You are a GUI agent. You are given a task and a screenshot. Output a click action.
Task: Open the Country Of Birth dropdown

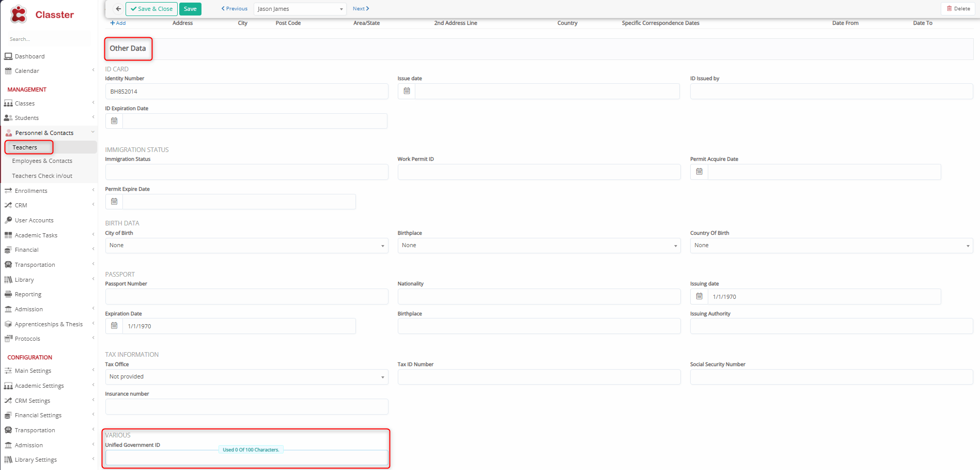[x=831, y=246]
